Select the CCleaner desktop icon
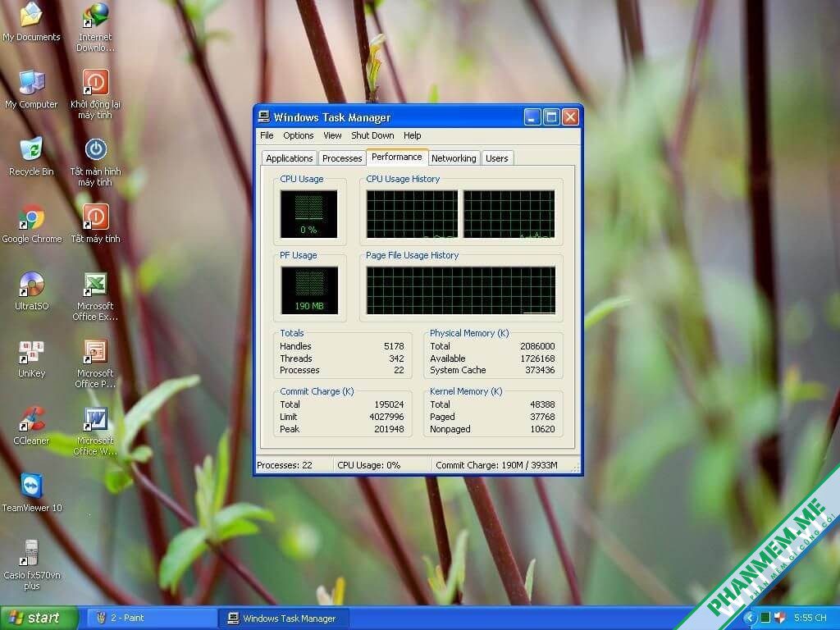This screenshot has width=840, height=630. click(32, 426)
